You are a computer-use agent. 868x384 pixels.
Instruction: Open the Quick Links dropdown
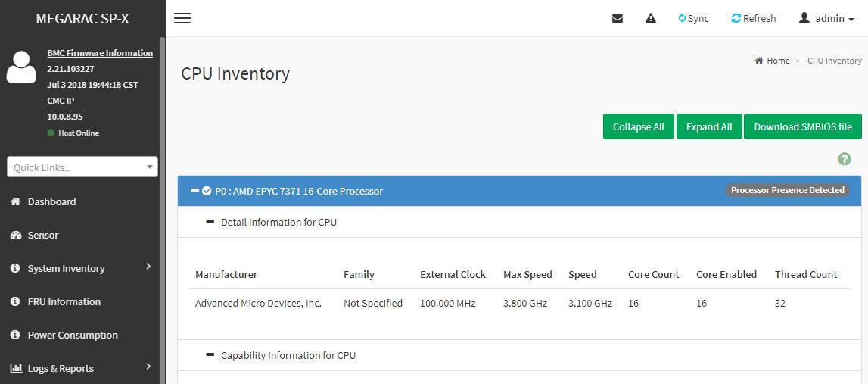pos(82,167)
